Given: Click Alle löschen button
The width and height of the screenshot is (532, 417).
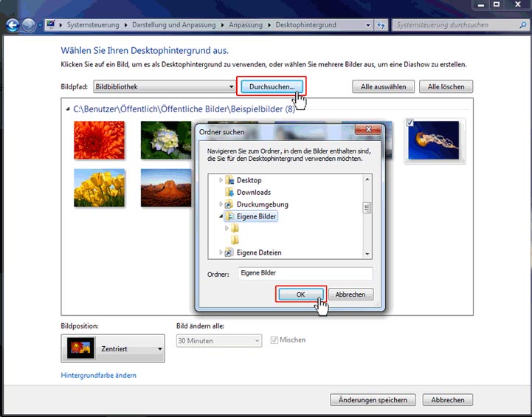Looking at the screenshot, I should (446, 87).
